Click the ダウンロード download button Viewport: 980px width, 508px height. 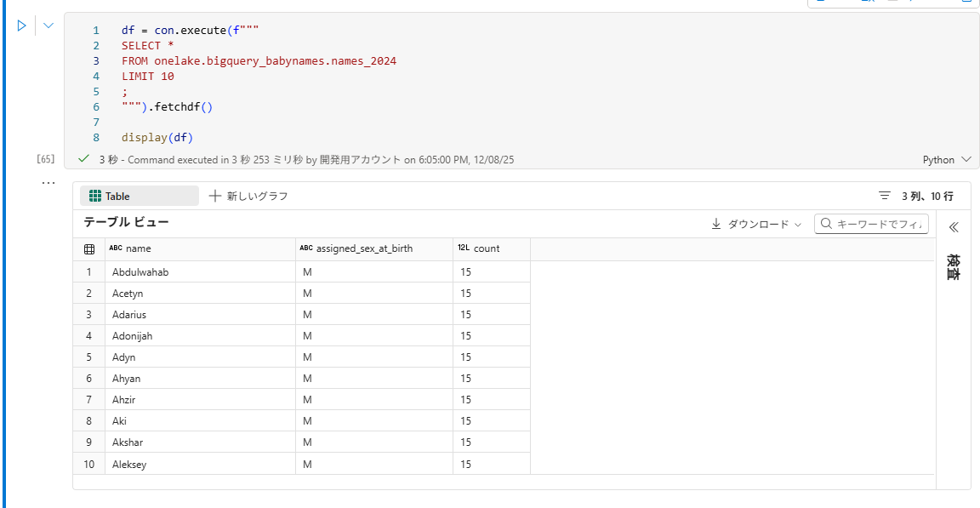[x=756, y=224]
